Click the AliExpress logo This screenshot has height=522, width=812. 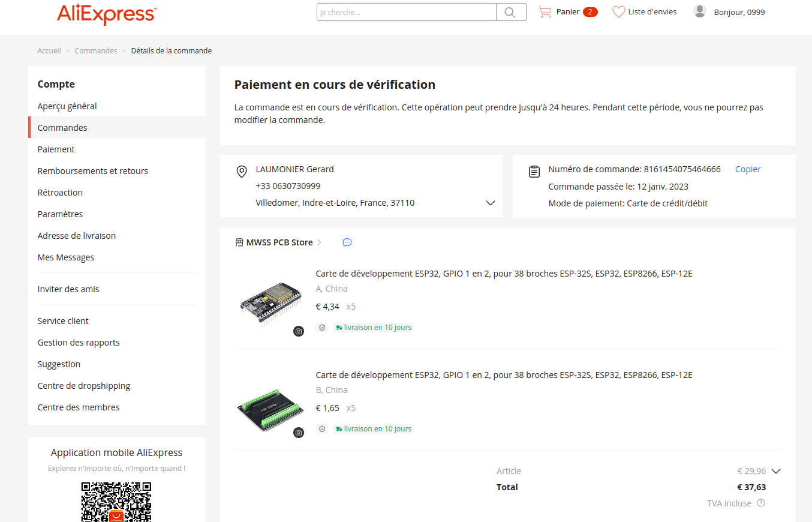coord(107,13)
